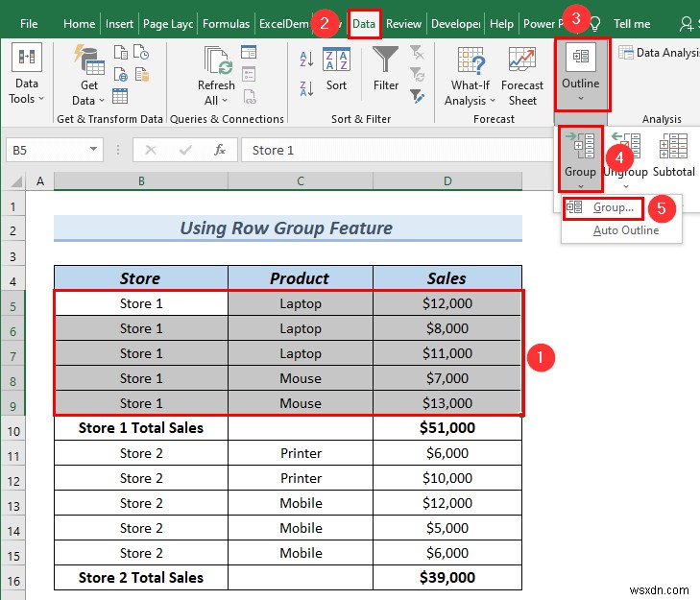The height and width of the screenshot is (600, 700).
Task: Expand the Get Data dropdown arrow
Action: point(102,101)
